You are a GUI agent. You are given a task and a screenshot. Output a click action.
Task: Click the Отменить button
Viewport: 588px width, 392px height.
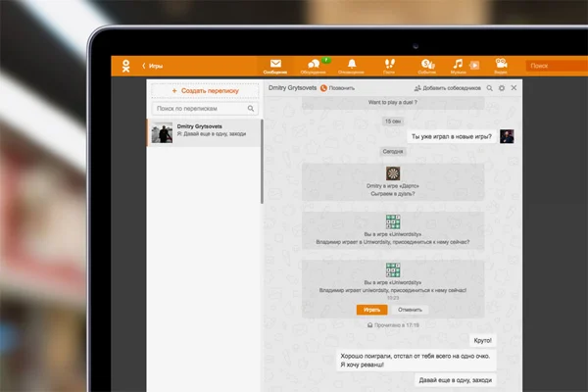tap(410, 310)
